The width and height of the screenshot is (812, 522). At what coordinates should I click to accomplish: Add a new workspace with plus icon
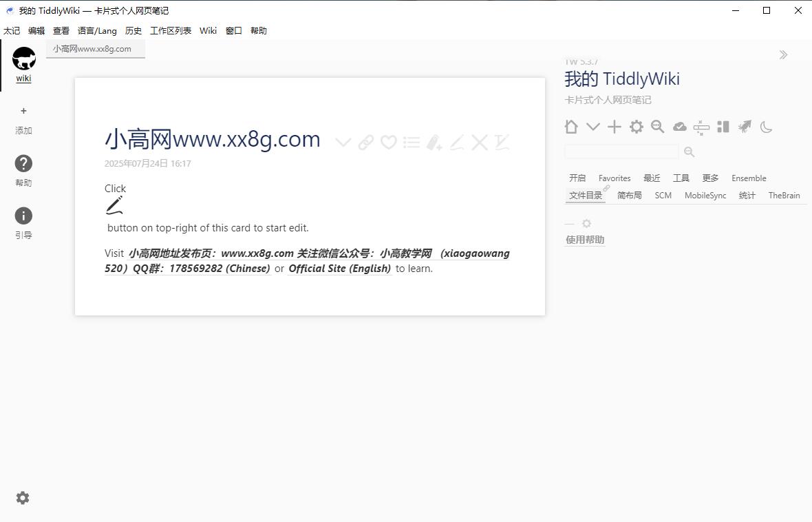[x=23, y=111]
